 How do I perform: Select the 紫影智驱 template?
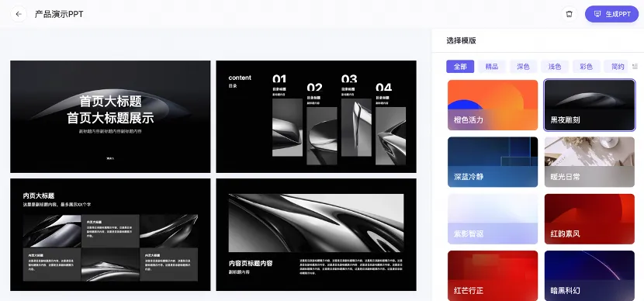pos(493,219)
